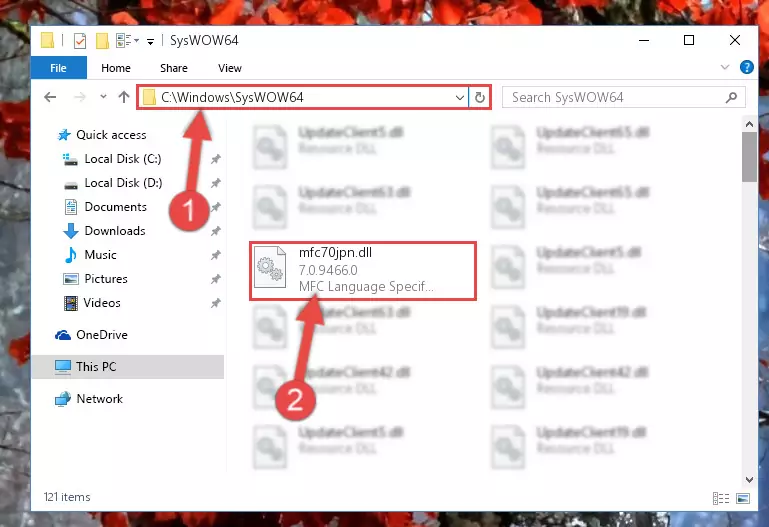769x527 pixels.
Task: Click the down arrow of the vertical scrollbar
Action: tap(749, 479)
